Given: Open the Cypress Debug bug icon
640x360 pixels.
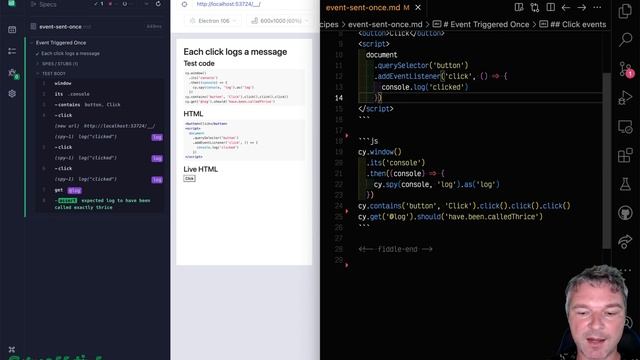Looking at the screenshot, I should (12, 73).
